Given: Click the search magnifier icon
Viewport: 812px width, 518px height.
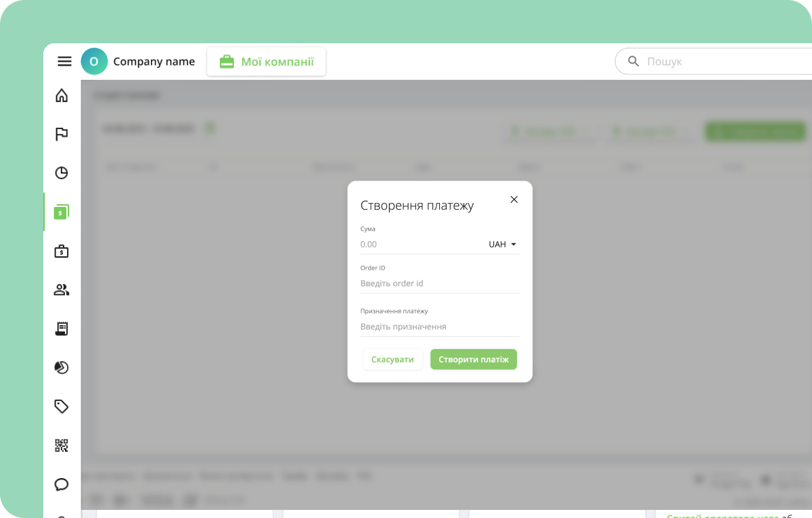Looking at the screenshot, I should pos(633,61).
